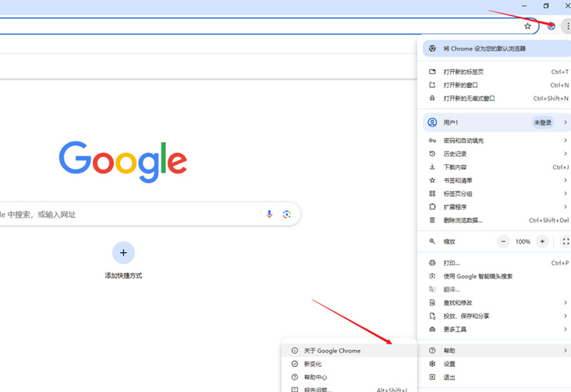Open 关于 Google Chrome from help submenu
This screenshot has height=392, width=571.
click(332, 351)
